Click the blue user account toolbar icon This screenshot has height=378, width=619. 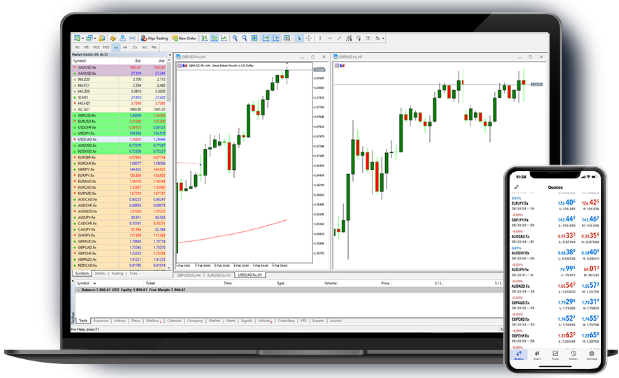tap(123, 38)
